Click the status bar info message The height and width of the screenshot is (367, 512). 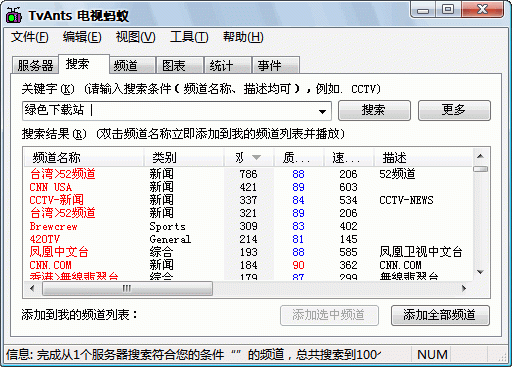click(193, 355)
